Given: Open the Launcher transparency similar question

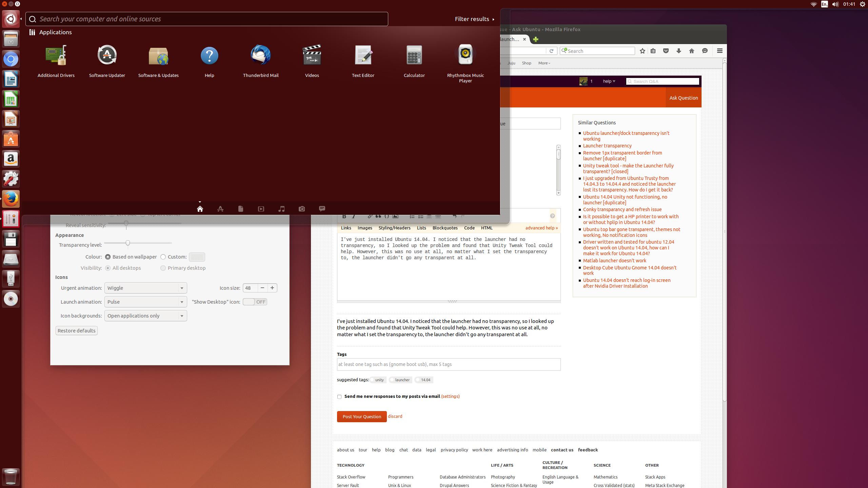Looking at the screenshot, I should coord(607,146).
